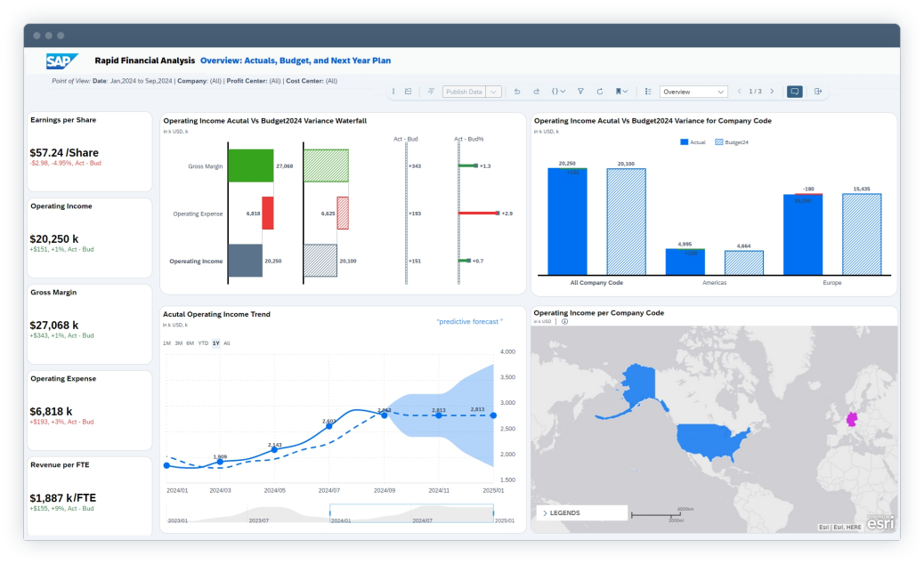This screenshot has height=564, width=924.
Task: Open the Publish Data dropdown arrow
Action: click(492, 91)
